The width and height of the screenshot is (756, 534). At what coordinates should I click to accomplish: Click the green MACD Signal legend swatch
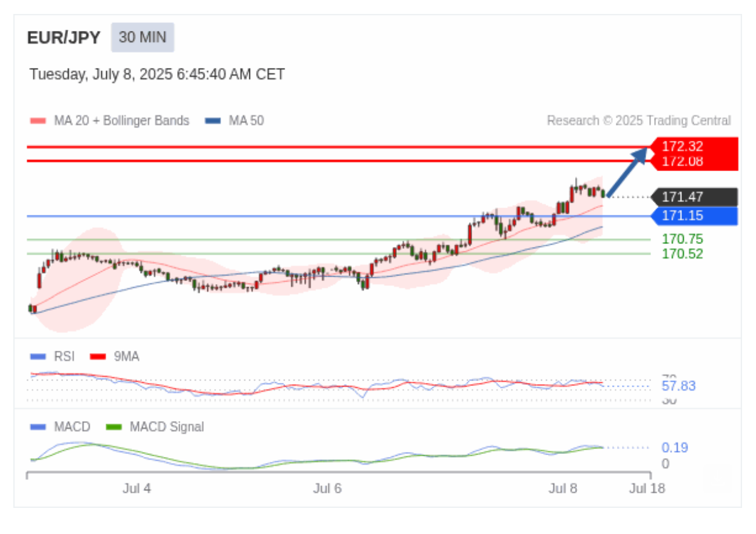pyautogui.click(x=114, y=427)
